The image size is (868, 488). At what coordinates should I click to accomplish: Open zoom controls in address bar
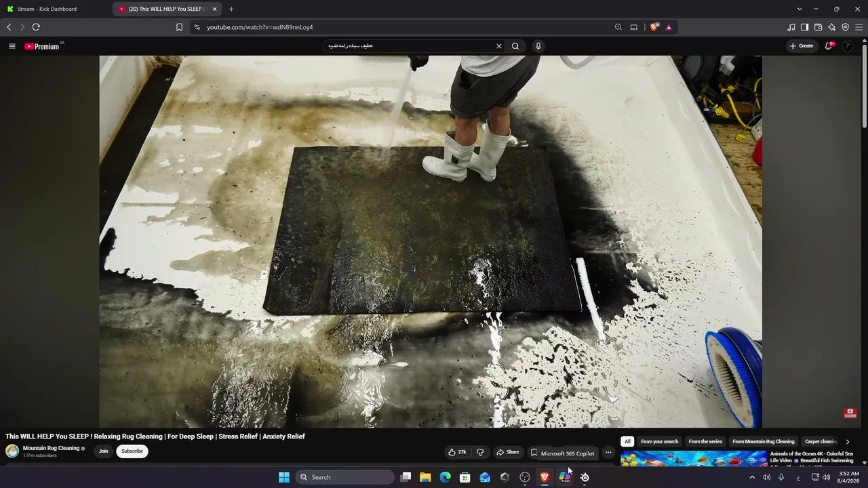click(618, 27)
